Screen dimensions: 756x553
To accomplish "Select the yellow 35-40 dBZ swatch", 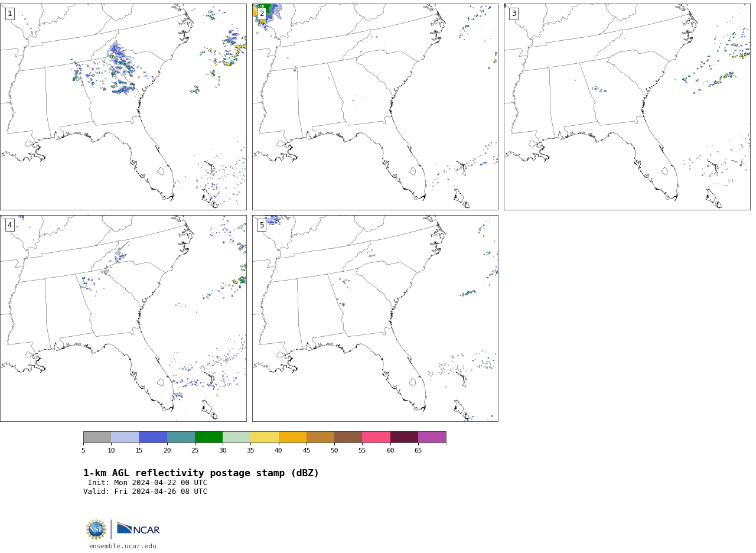I will tap(265, 437).
